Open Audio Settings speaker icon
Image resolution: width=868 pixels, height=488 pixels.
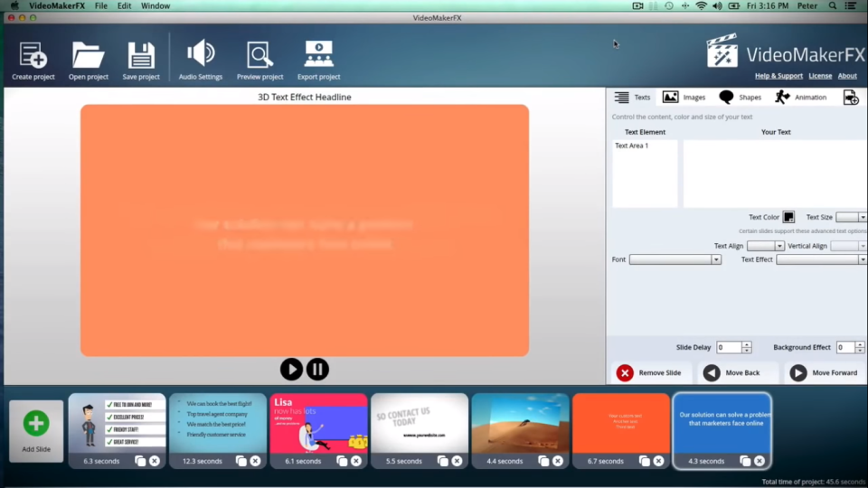coord(201,53)
